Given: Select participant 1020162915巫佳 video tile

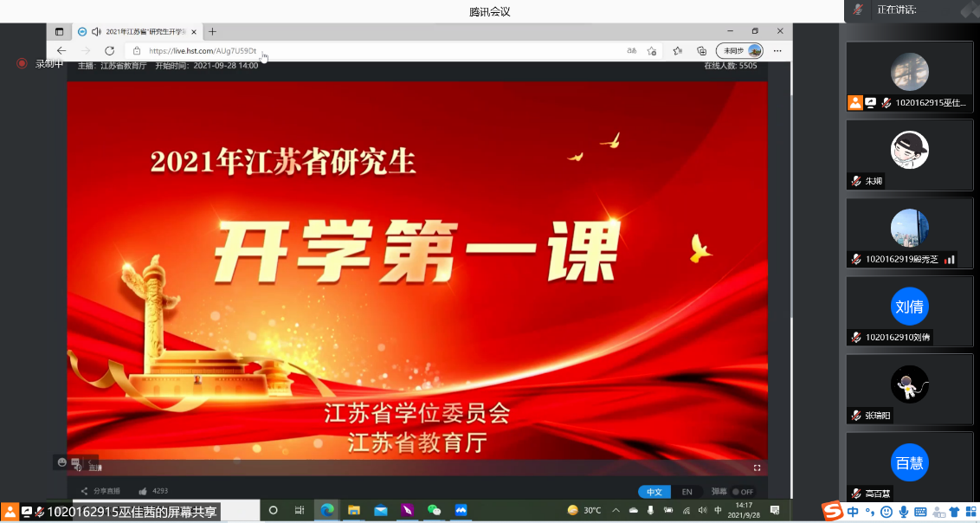Looking at the screenshot, I should [909, 77].
